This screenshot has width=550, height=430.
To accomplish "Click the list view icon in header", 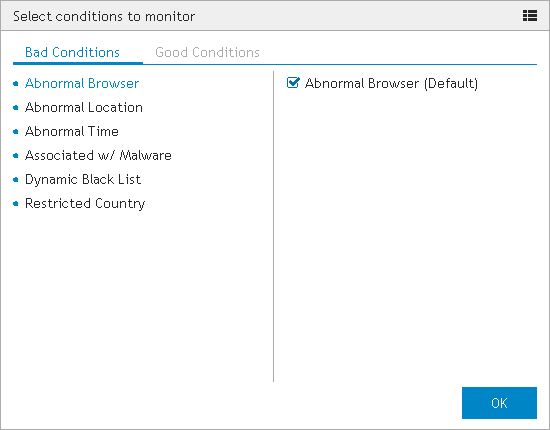I will [530, 16].
